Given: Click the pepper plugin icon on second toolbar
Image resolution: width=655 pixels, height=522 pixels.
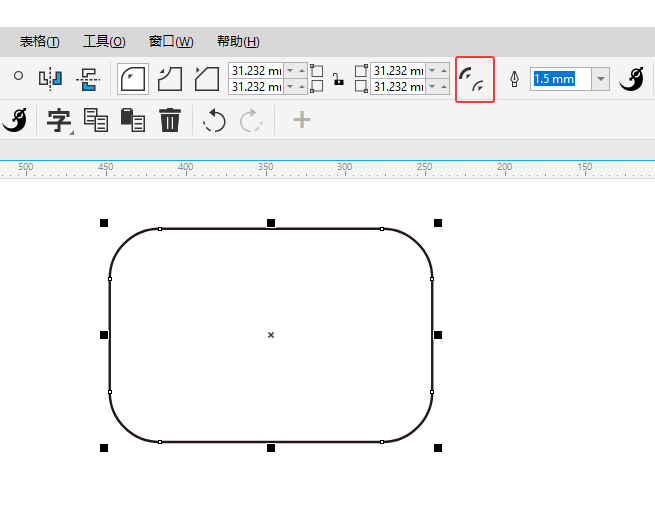Looking at the screenshot, I should click(15, 120).
